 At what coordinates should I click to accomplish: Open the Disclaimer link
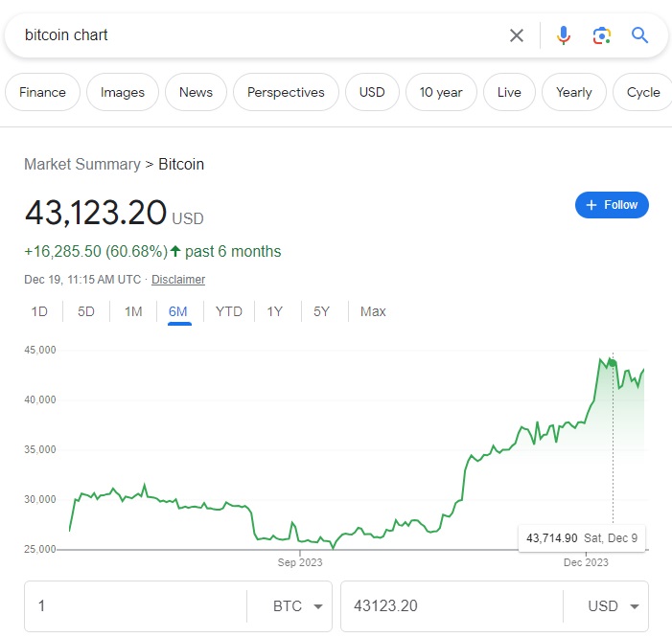pos(178,280)
